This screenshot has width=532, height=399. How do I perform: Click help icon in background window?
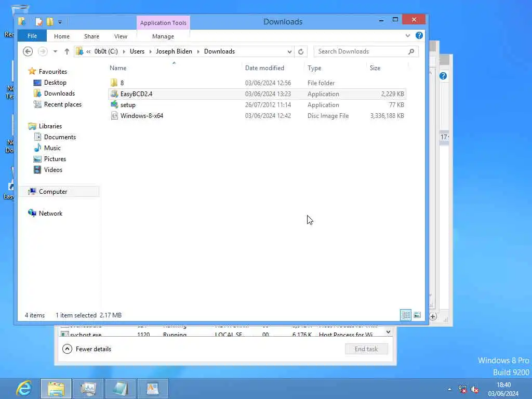(x=443, y=76)
